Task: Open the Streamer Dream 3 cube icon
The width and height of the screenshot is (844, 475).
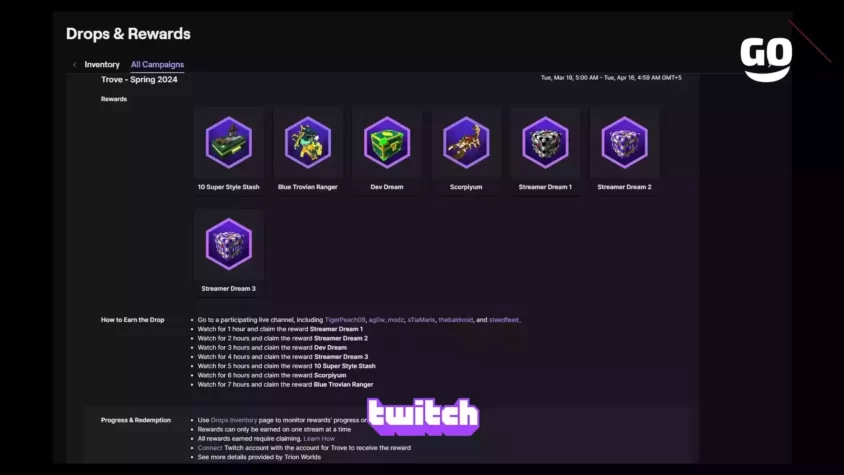Action: [229, 244]
